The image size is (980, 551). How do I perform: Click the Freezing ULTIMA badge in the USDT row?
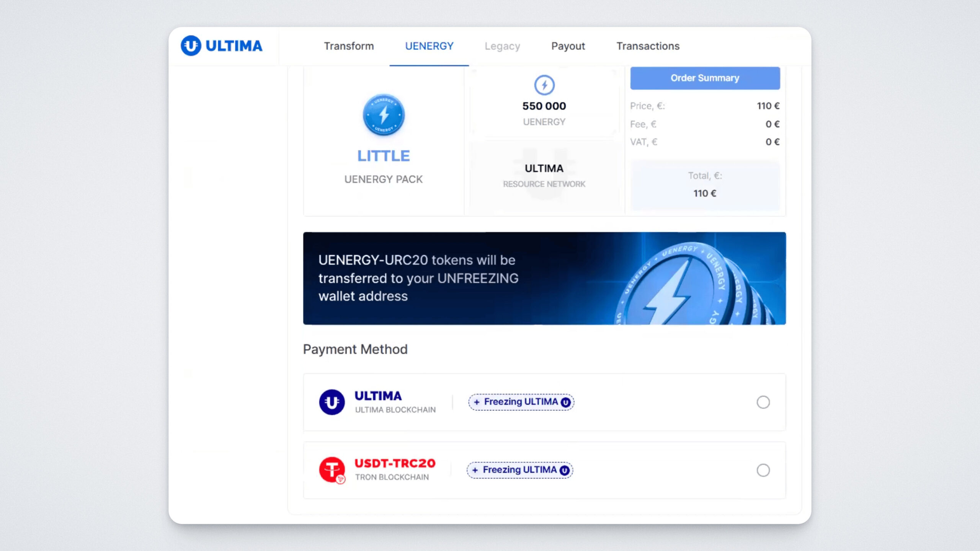tap(519, 470)
